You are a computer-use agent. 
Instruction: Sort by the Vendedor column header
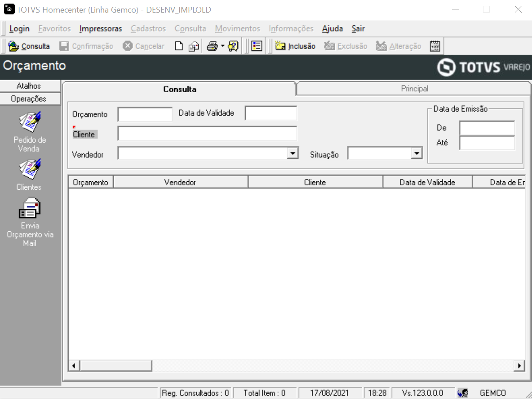(180, 182)
